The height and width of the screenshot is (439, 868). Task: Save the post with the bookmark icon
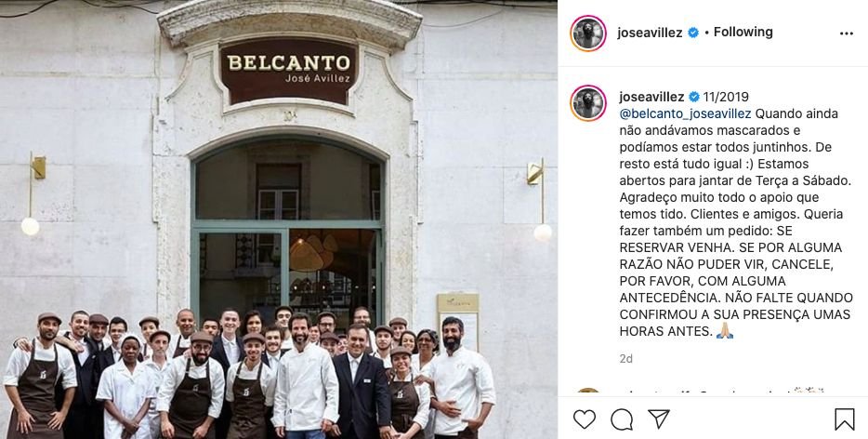coord(844,419)
